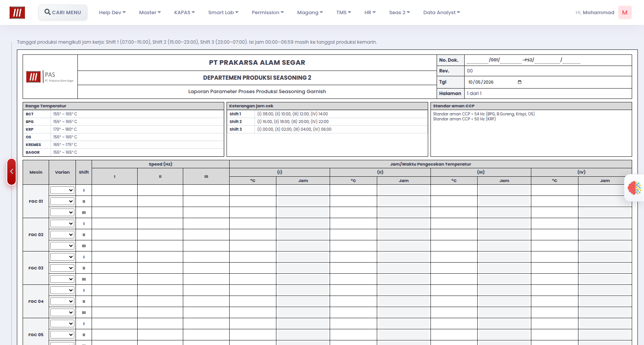Click the Halaman value 1 dari 1
This screenshot has height=345, width=644.
(x=474, y=94)
